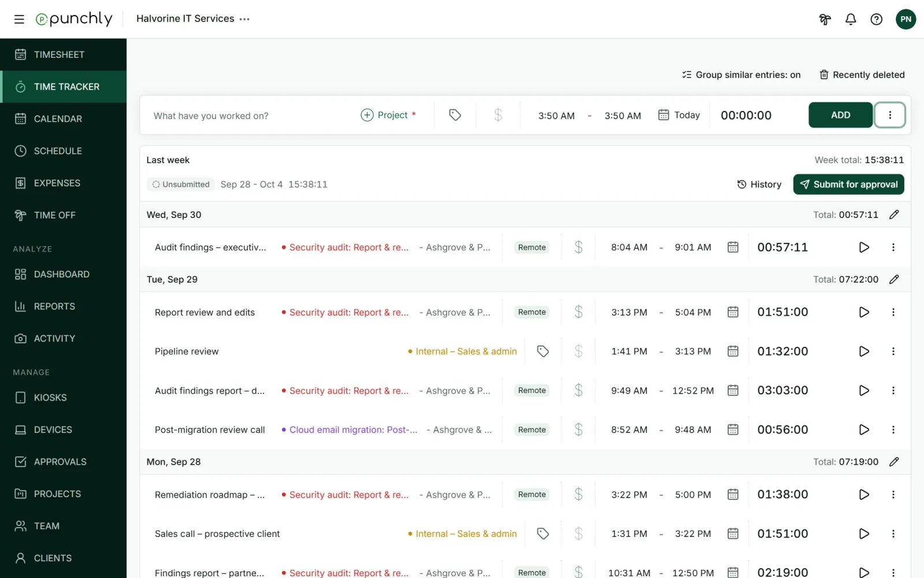
Task: Start timer for Post-migration review call
Action: pyautogui.click(x=864, y=430)
